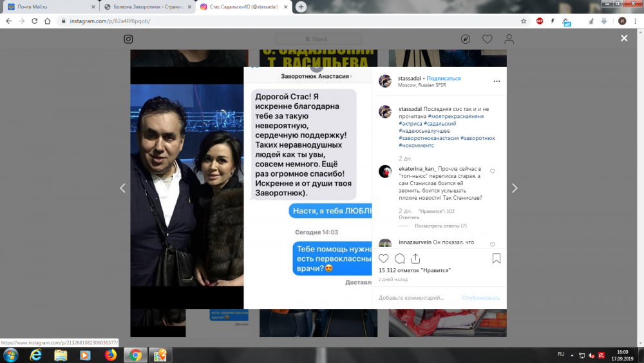The height and width of the screenshot is (363, 644).
Task: Open hashtag #мояпрекраснаяняня
Action: pyautogui.click(x=455, y=116)
